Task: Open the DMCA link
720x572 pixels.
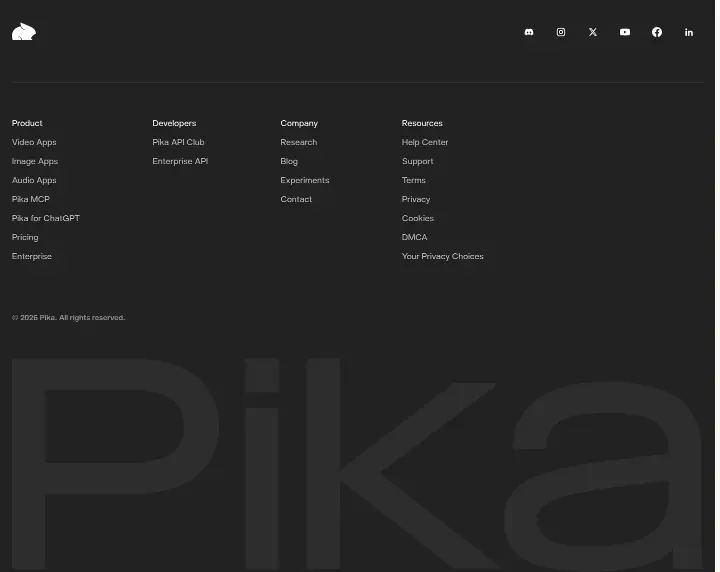Action: 415,237
